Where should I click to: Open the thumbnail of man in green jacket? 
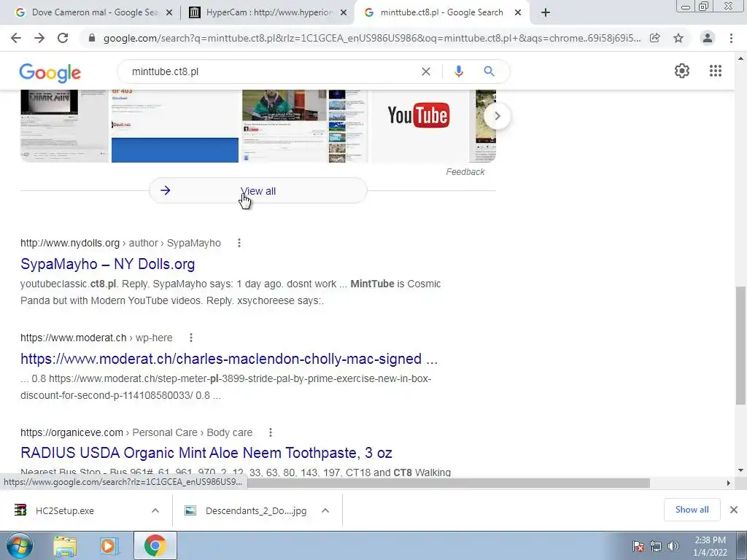click(305, 125)
